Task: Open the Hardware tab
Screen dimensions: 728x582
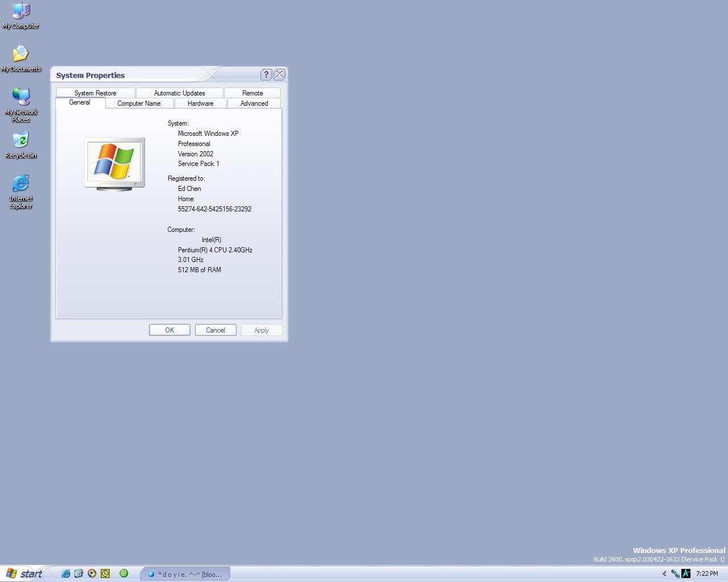Action: (x=200, y=103)
